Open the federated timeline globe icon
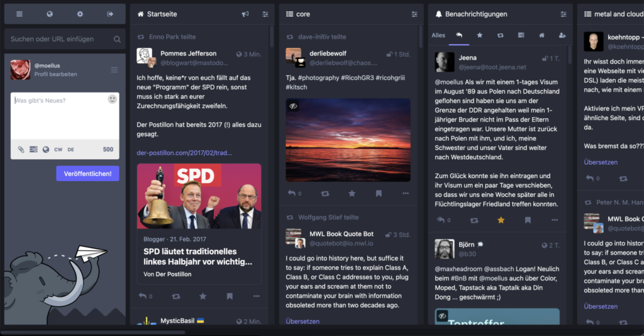The width and height of the screenshot is (644, 336). [x=50, y=14]
